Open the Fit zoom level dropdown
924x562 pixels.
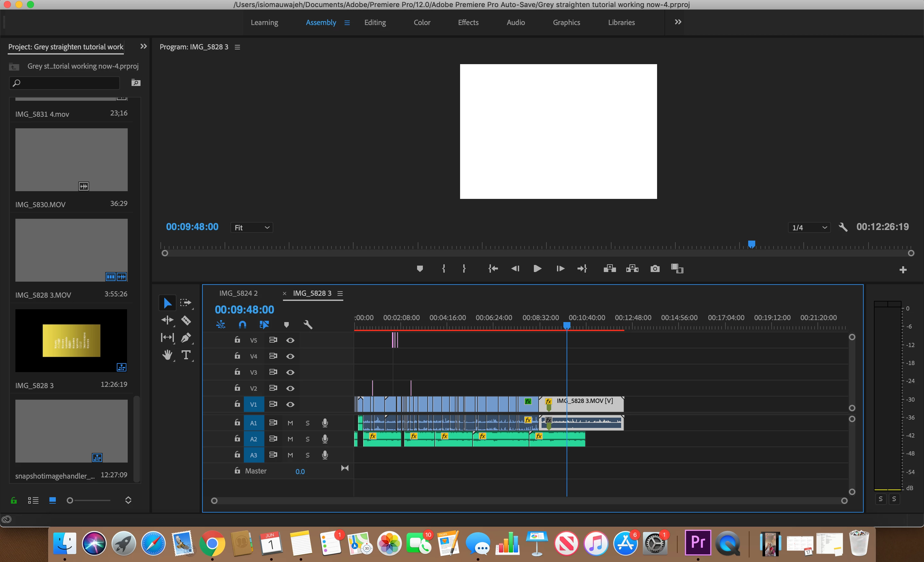coord(252,227)
